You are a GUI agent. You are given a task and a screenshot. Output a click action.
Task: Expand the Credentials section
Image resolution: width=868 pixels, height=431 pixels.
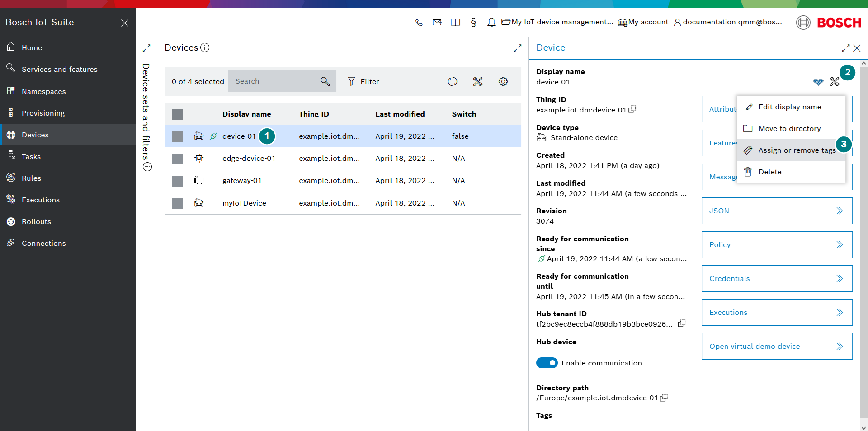pos(777,278)
